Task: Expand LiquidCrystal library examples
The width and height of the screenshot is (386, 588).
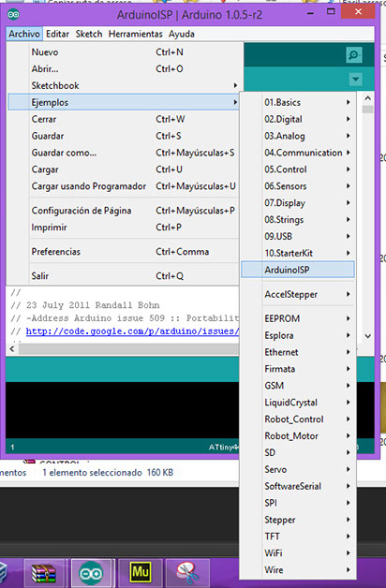Action: 298,403
